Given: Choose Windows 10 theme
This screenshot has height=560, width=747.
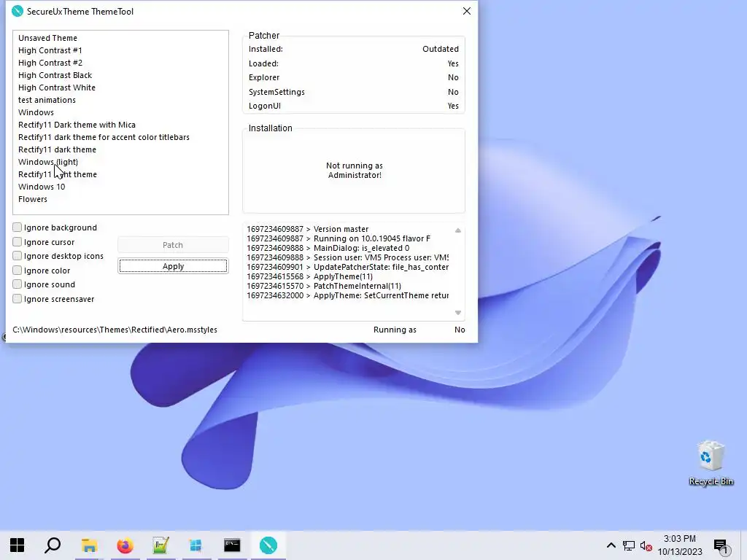Looking at the screenshot, I should [x=42, y=187].
